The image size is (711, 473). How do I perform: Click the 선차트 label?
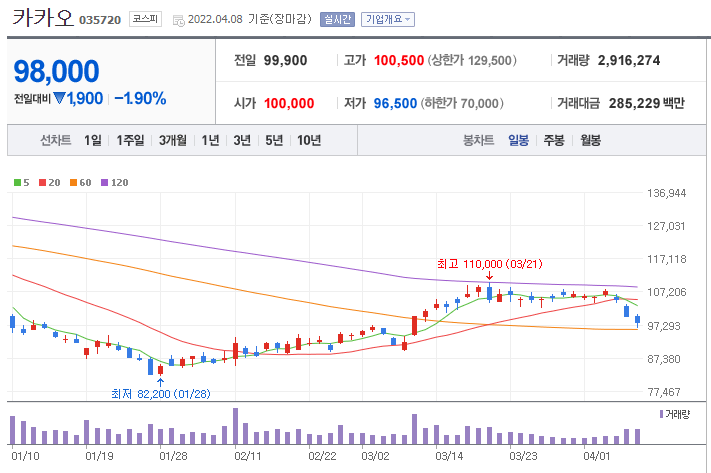click(x=56, y=141)
